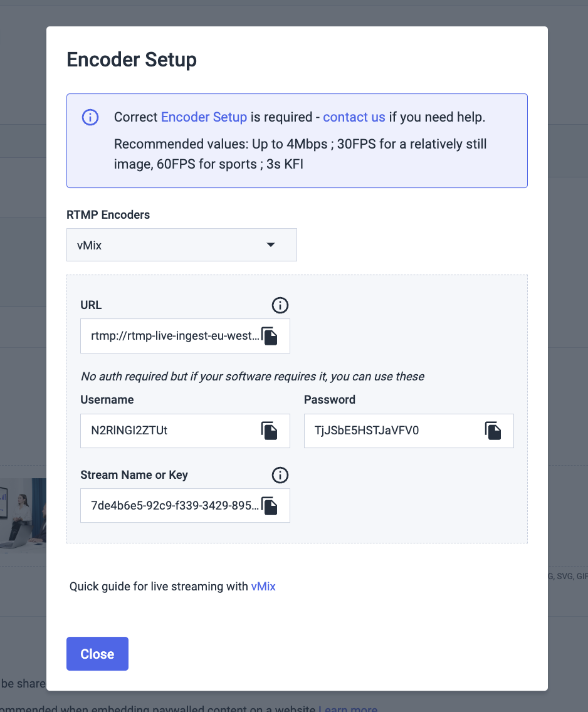The width and height of the screenshot is (588, 712).
Task: Copy the Password value
Action: coord(493,431)
